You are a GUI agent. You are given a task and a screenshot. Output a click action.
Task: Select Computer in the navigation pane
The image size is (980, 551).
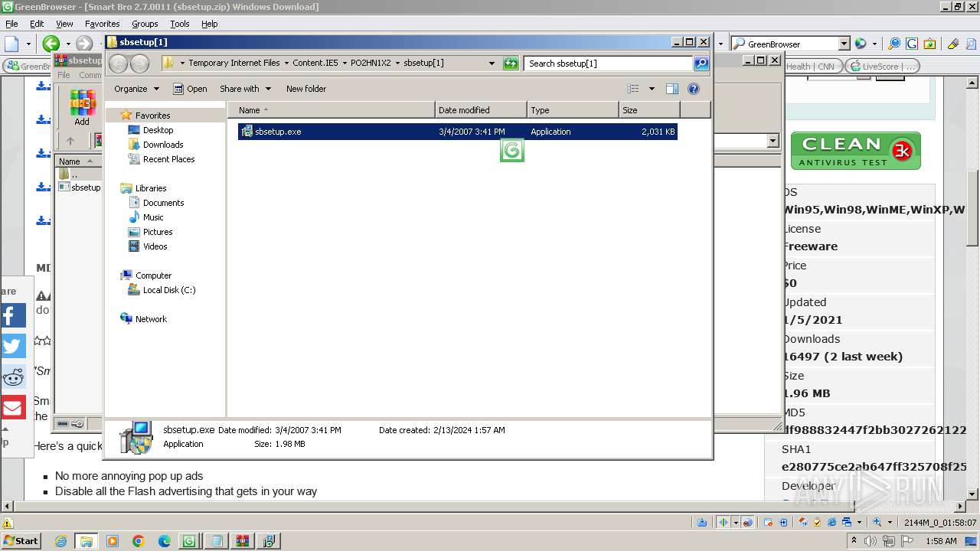[x=153, y=275]
